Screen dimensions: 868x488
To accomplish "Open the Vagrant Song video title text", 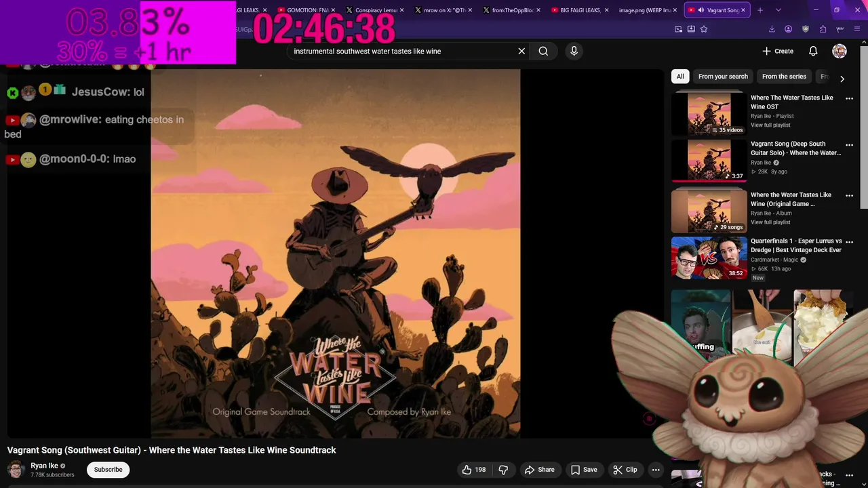I will (x=172, y=450).
